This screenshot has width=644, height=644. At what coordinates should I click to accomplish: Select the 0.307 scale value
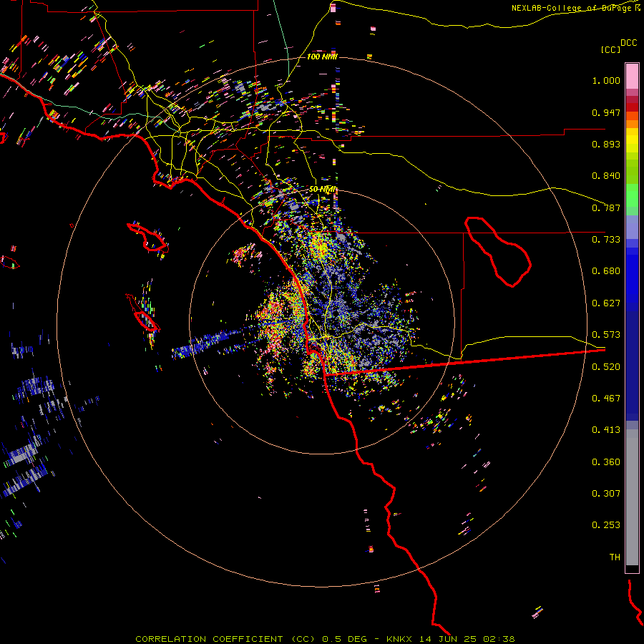[x=606, y=494]
